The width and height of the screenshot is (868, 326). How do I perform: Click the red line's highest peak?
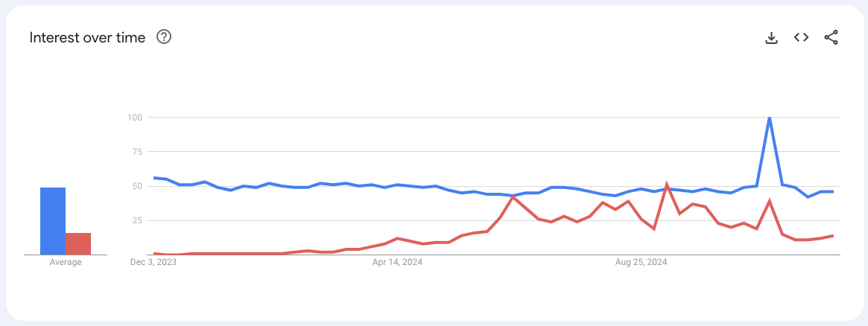[667, 185]
